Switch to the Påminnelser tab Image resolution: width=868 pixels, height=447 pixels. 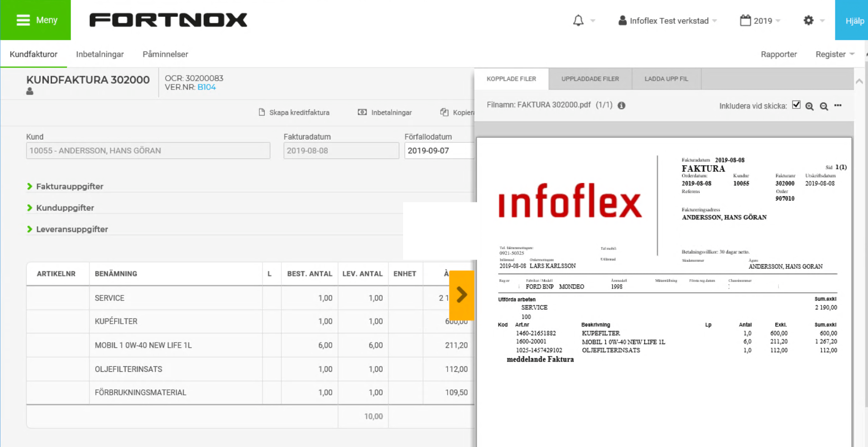(x=165, y=54)
